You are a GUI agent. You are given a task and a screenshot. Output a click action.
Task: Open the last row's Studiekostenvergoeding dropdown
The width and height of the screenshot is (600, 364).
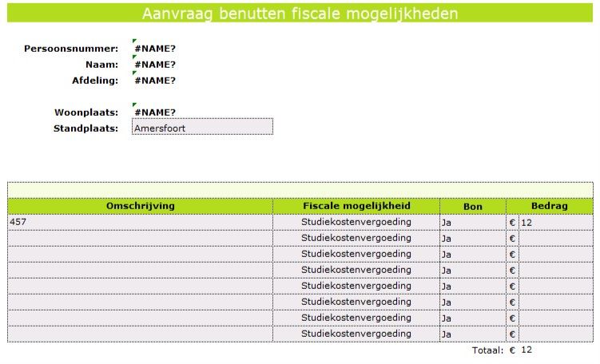(x=356, y=334)
